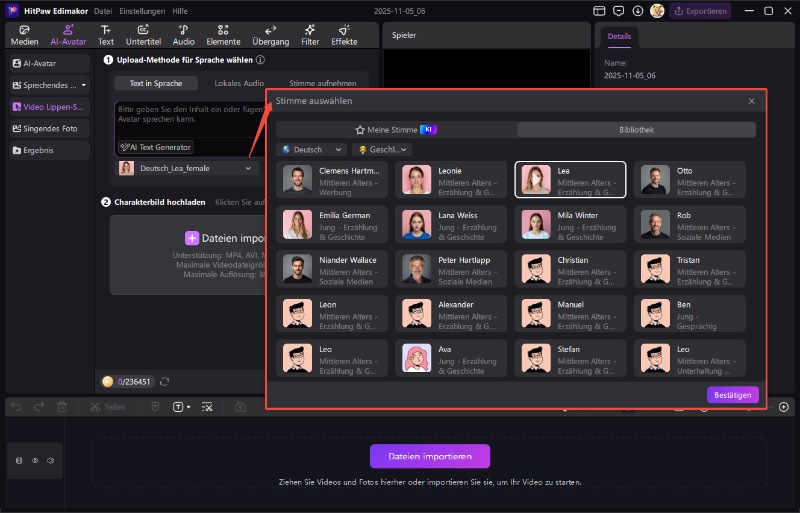This screenshot has width=800, height=513.
Task: Open the Deutsch_Lea_female voice dropdown
Action: (x=186, y=168)
